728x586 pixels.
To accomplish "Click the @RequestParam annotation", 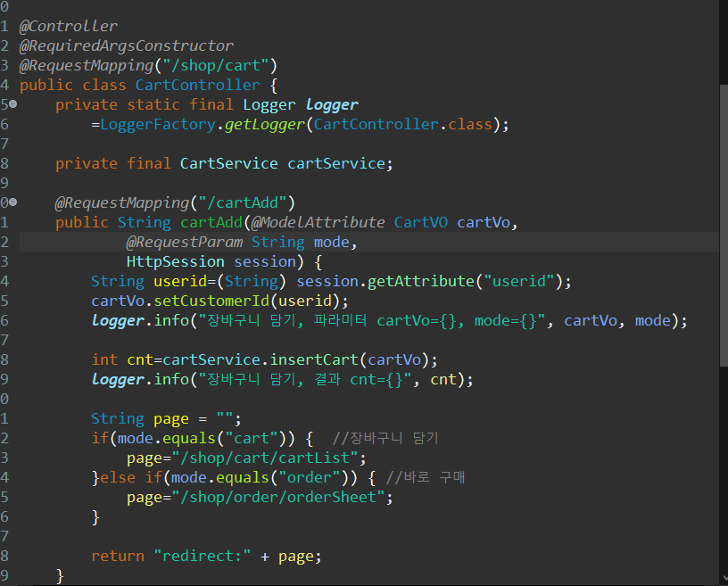I will (185, 243).
